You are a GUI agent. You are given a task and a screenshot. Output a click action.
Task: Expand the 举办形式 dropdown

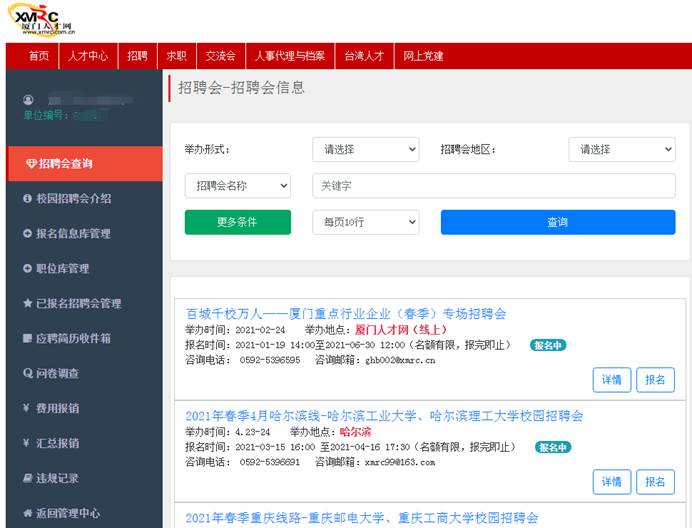[x=365, y=150]
